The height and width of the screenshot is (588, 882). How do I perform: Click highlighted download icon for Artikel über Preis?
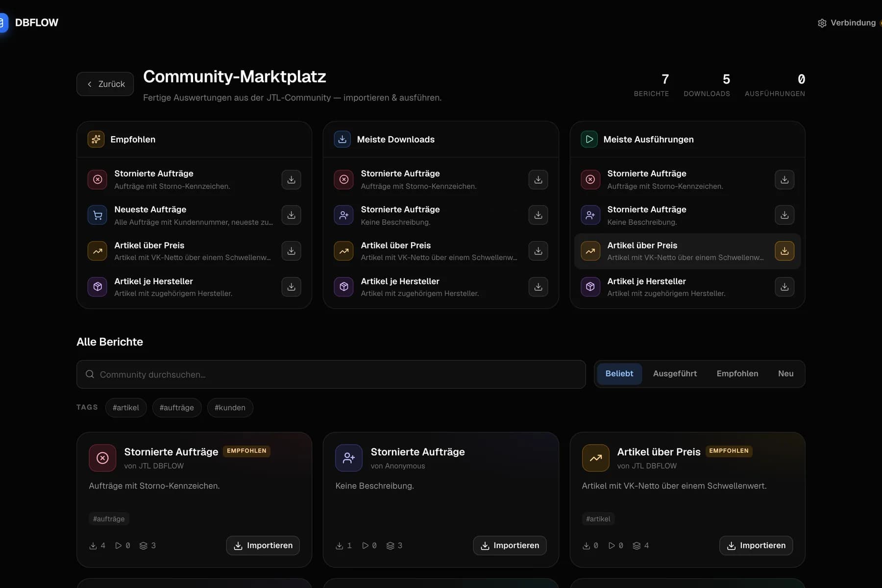pyautogui.click(x=784, y=251)
